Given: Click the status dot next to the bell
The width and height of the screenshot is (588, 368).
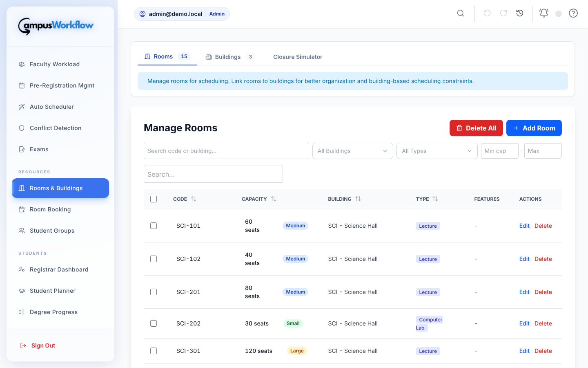Looking at the screenshot, I should [x=559, y=14].
